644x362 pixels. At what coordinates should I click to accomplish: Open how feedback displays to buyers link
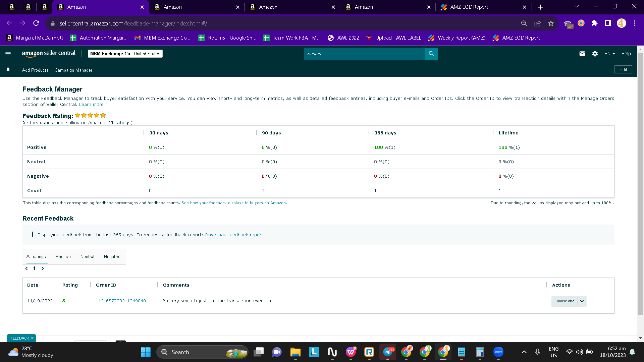(x=234, y=203)
